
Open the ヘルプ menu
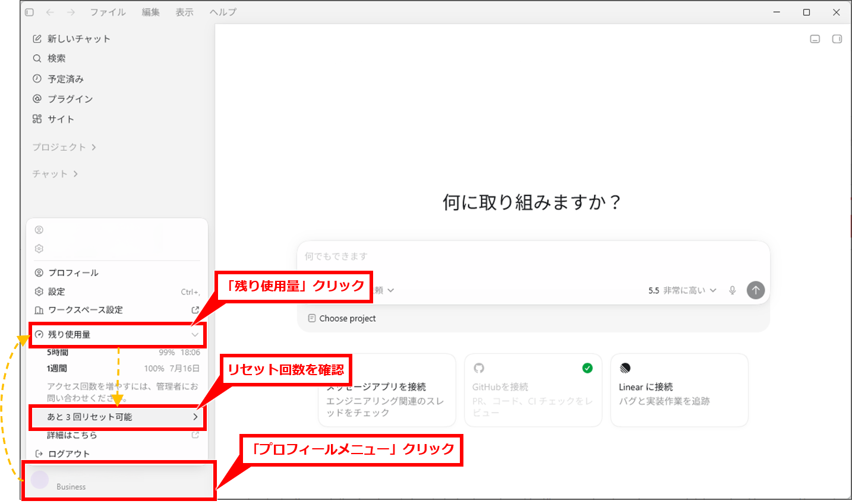(223, 12)
